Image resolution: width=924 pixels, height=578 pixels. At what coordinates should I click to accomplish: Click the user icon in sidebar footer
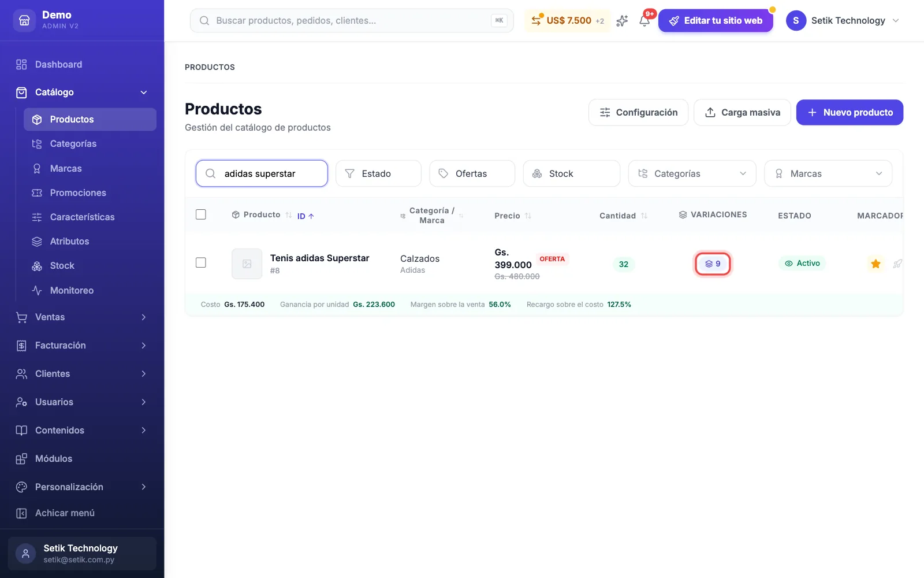(25, 554)
